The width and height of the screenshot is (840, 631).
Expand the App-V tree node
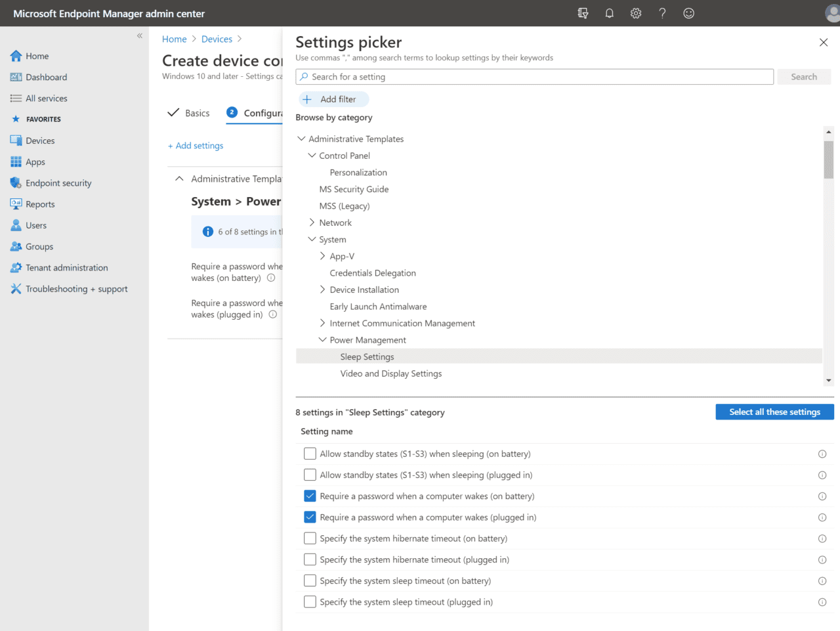[x=322, y=256]
